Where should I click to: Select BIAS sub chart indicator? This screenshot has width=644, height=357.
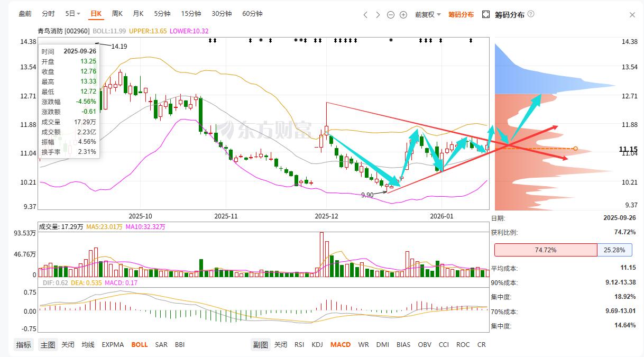click(x=403, y=345)
